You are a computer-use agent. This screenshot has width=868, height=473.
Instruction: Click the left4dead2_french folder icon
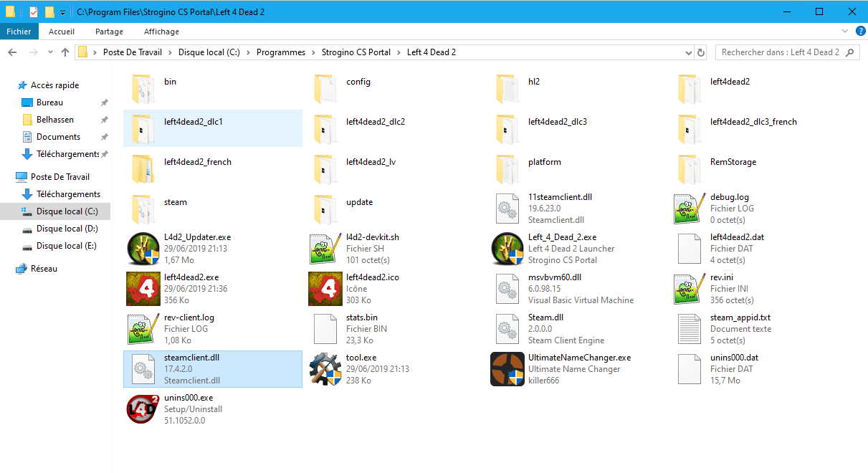[143, 168]
